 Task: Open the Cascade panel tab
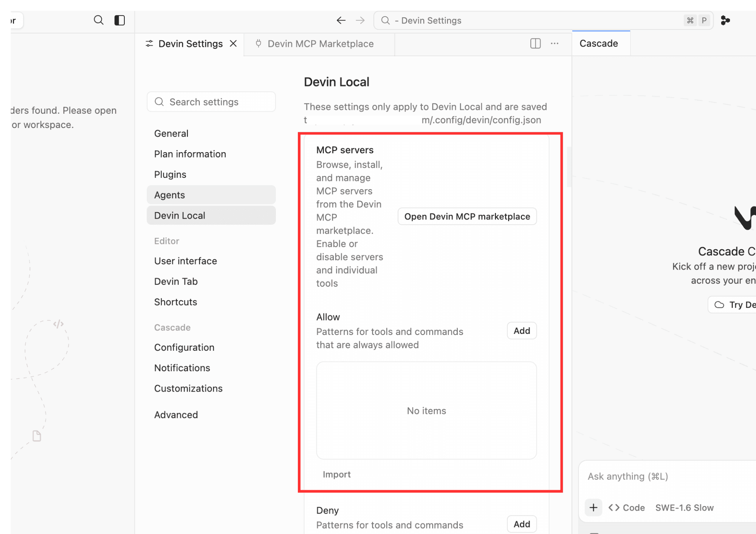pos(601,43)
